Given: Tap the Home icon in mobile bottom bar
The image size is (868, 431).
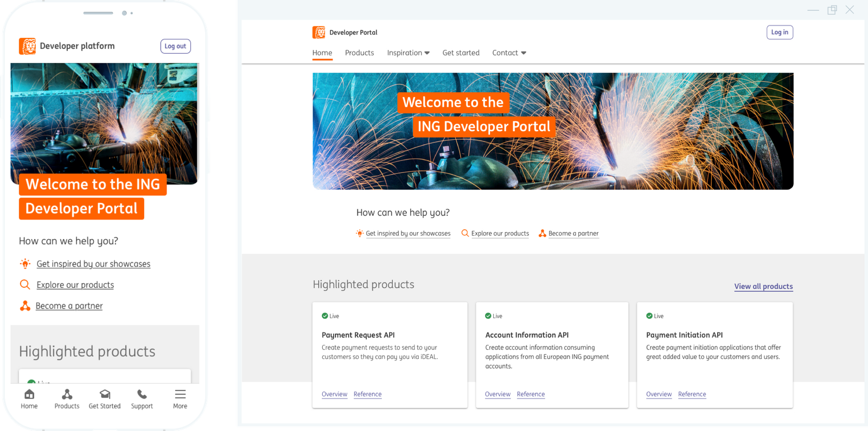Looking at the screenshot, I should [29, 395].
